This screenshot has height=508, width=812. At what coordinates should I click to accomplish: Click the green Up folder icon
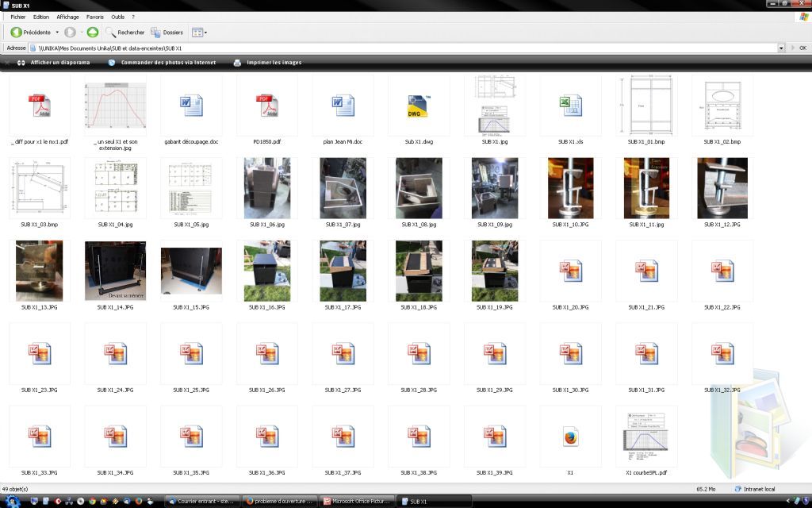coord(92,32)
